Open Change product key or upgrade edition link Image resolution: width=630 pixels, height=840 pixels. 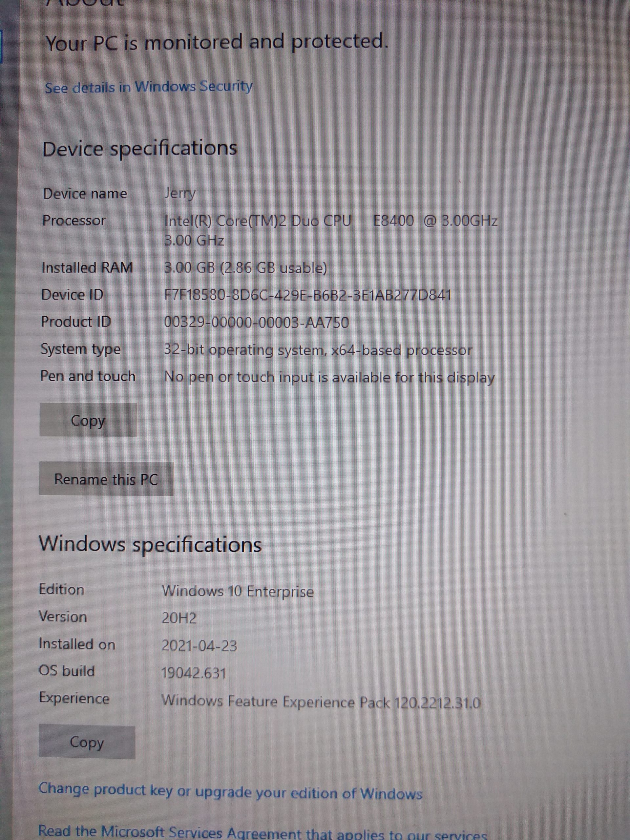coord(230,792)
